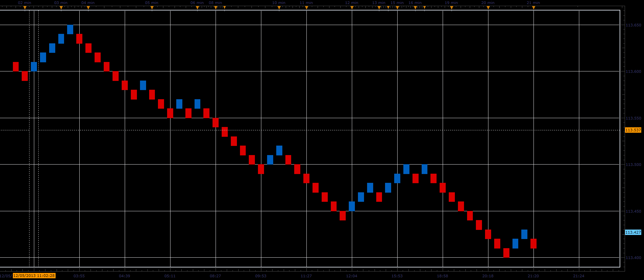Click the 13 min timeline marker

click(x=379, y=7)
